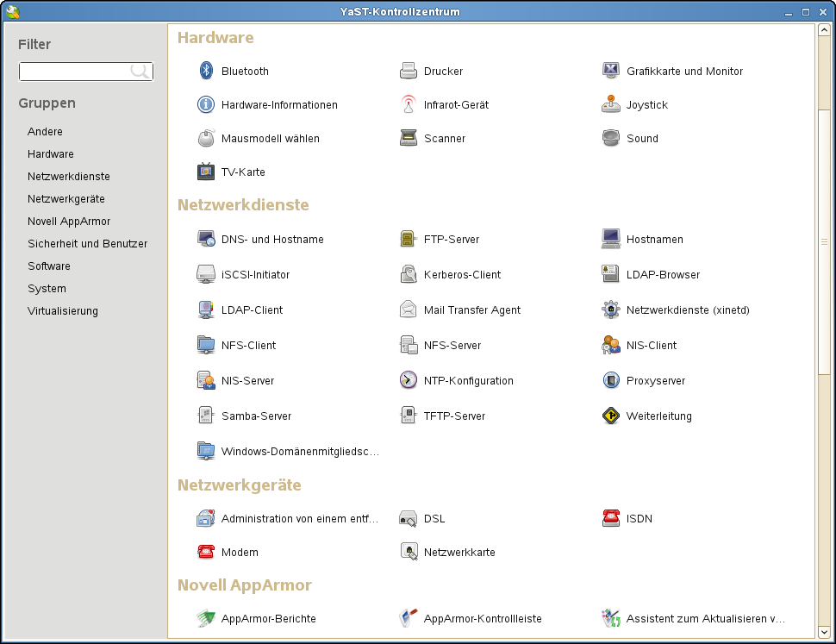Select the Software group
Viewport: 836px width, 644px height.
[x=49, y=266]
